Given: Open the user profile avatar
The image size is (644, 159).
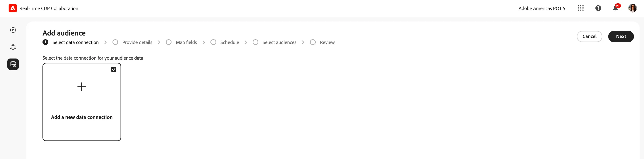Looking at the screenshot, I should tap(633, 8).
